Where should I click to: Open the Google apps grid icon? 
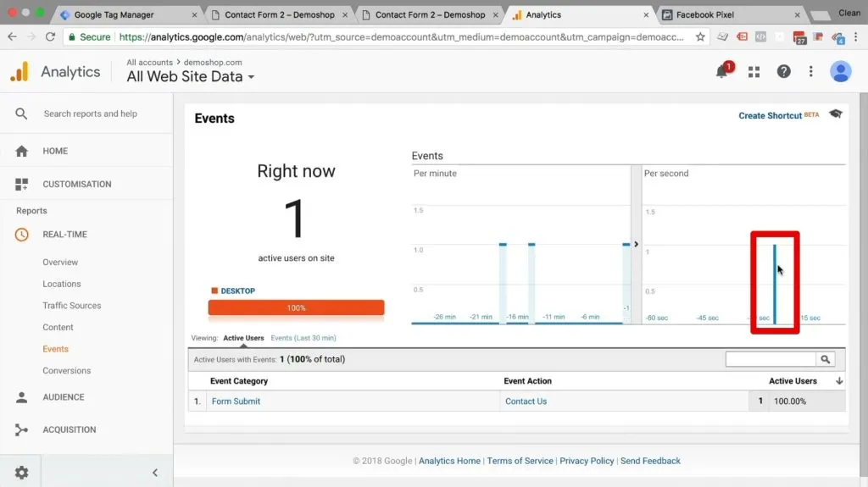click(754, 71)
